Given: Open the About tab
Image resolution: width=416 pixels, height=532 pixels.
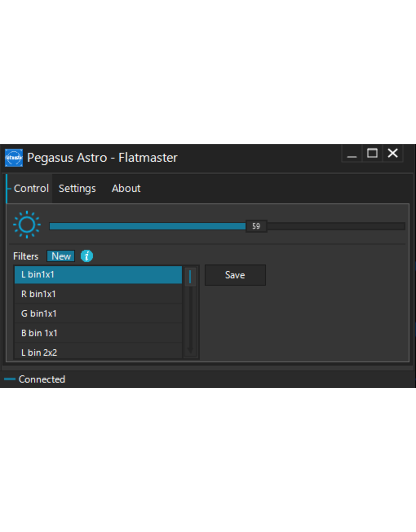Looking at the screenshot, I should point(126,188).
